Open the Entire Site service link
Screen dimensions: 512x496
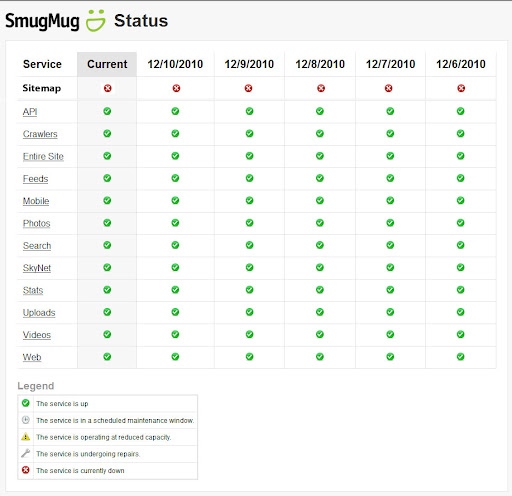pyautogui.click(x=43, y=156)
